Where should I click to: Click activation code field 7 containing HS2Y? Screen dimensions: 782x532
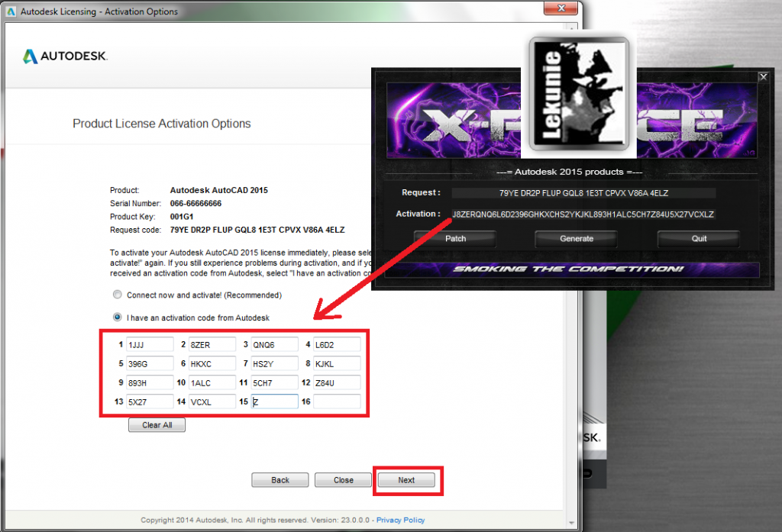(x=274, y=363)
